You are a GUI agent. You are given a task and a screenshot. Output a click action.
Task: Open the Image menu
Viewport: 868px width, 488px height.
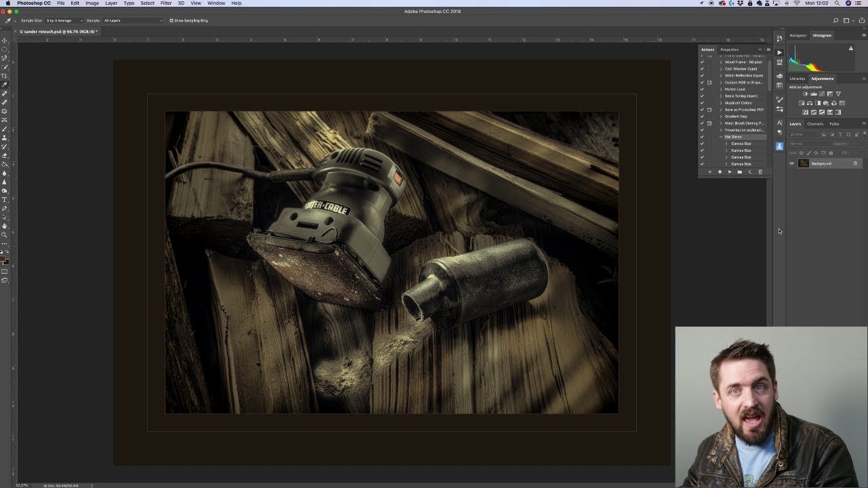coord(92,3)
